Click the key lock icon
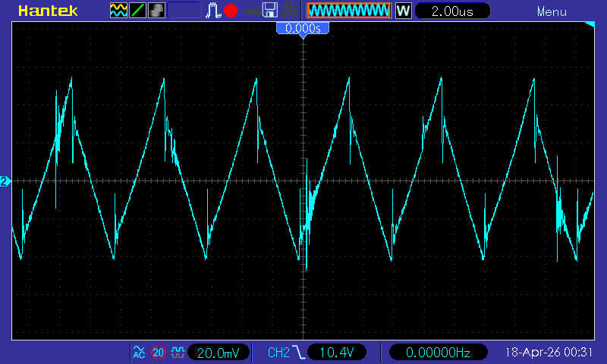 (x=250, y=11)
